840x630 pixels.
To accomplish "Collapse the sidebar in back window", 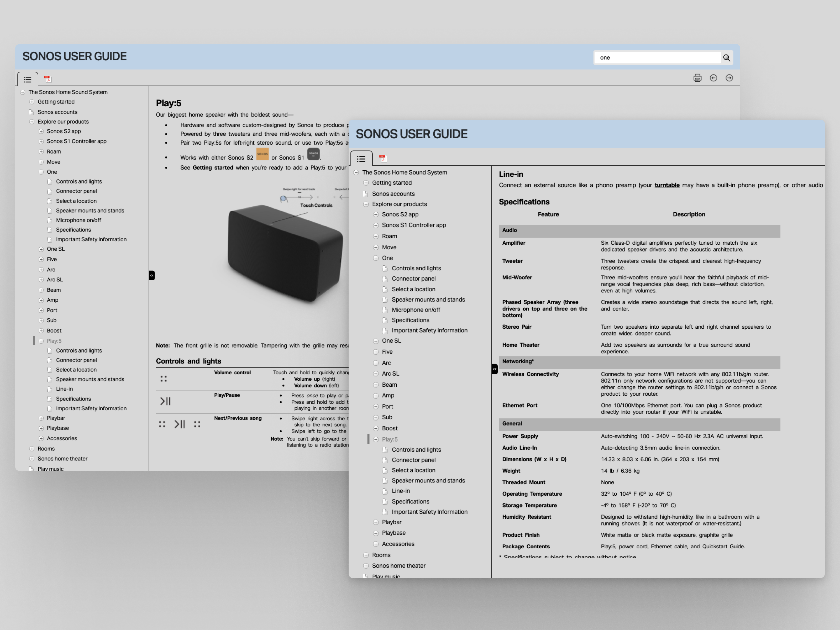I will 152,275.
